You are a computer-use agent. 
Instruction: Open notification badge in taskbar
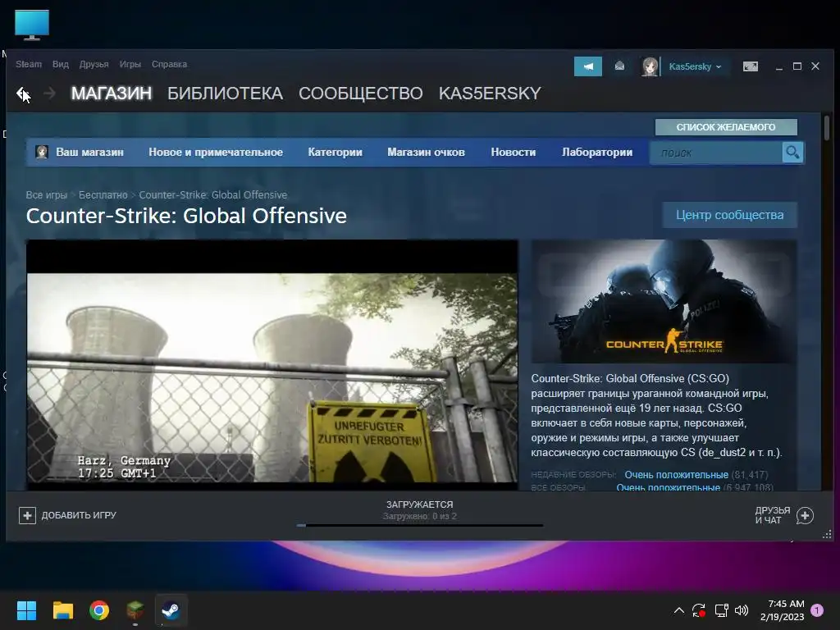(x=817, y=610)
